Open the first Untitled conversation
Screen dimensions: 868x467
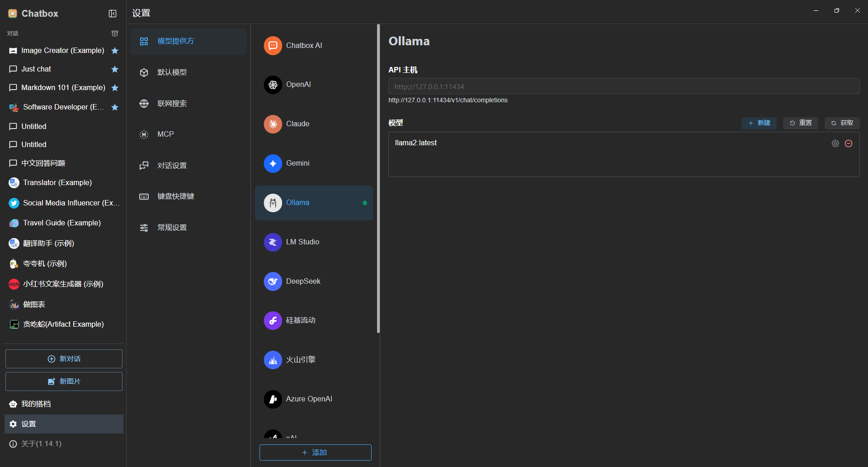tap(64, 127)
